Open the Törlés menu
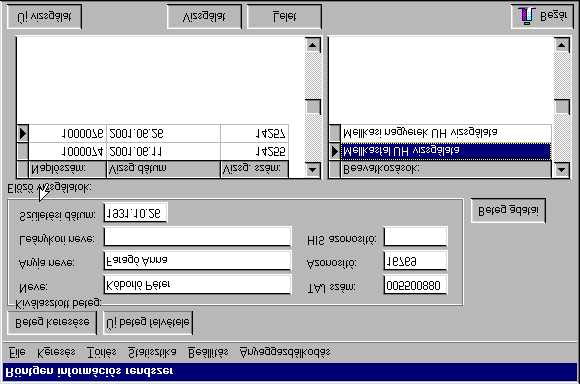This screenshot has height=384, width=580. point(101,353)
